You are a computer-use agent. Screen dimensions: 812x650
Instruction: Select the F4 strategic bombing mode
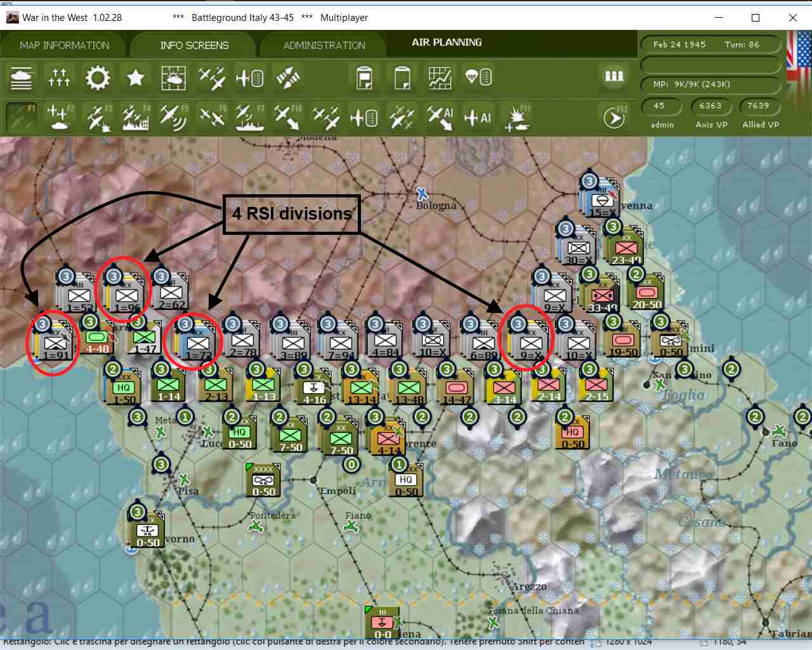point(135,117)
